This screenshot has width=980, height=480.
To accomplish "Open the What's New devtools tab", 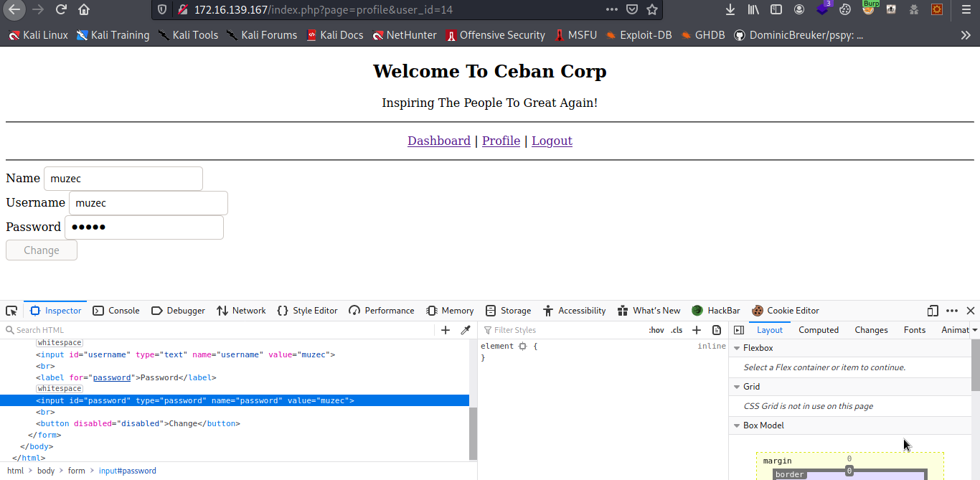I will (649, 311).
